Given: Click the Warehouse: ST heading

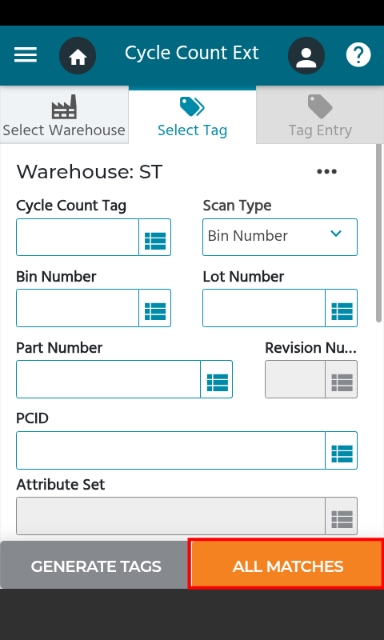Looking at the screenshot, I should click(89, 172).
